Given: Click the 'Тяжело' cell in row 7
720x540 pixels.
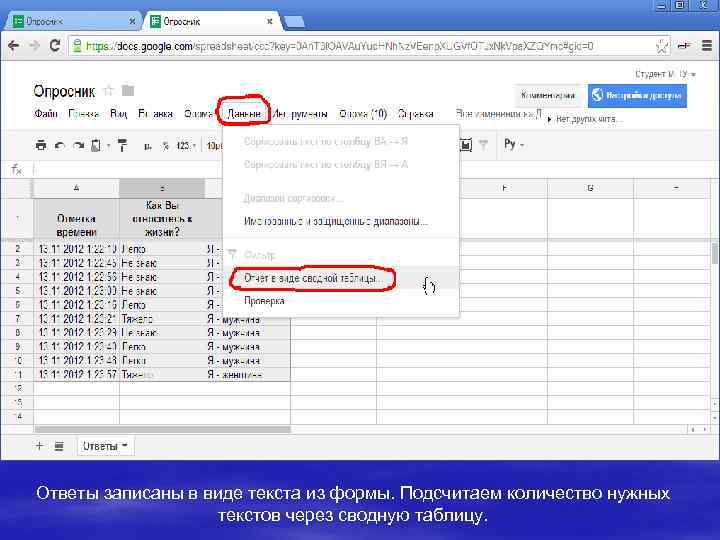Looking at the screenshot, I should click(x=162, y=319).
